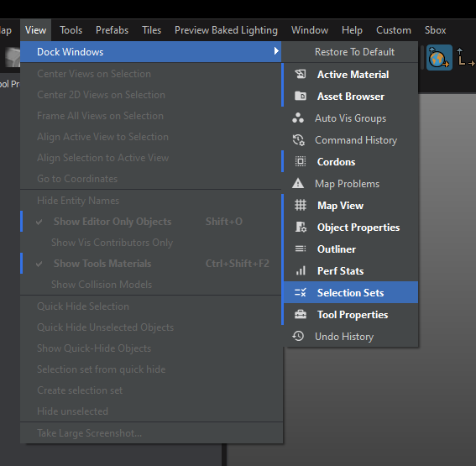Expand the Dock Windows submenu arrow

(276, 51)
